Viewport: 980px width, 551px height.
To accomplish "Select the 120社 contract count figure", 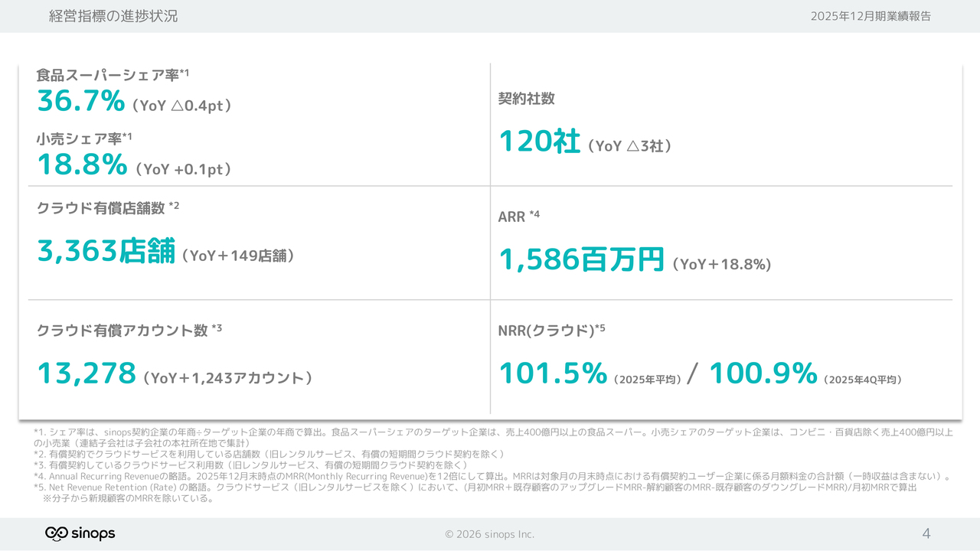I will 539,142.
